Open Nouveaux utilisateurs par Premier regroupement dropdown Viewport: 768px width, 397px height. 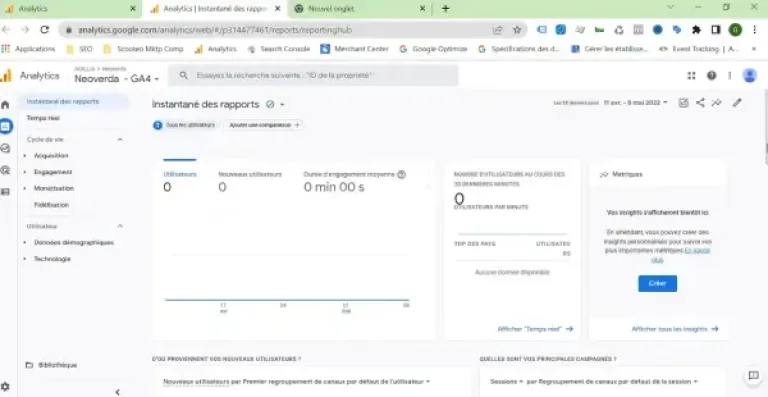[x=297, y=381]
